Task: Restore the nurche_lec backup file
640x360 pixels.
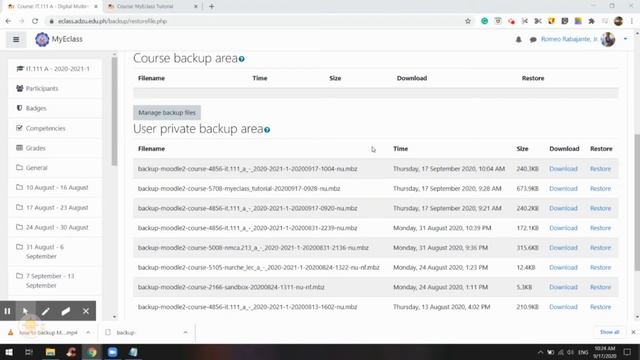Action: click(x=600, y=267)
